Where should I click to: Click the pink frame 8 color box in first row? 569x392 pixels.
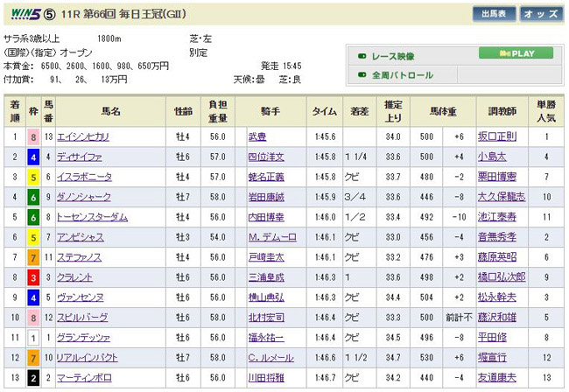33,136
